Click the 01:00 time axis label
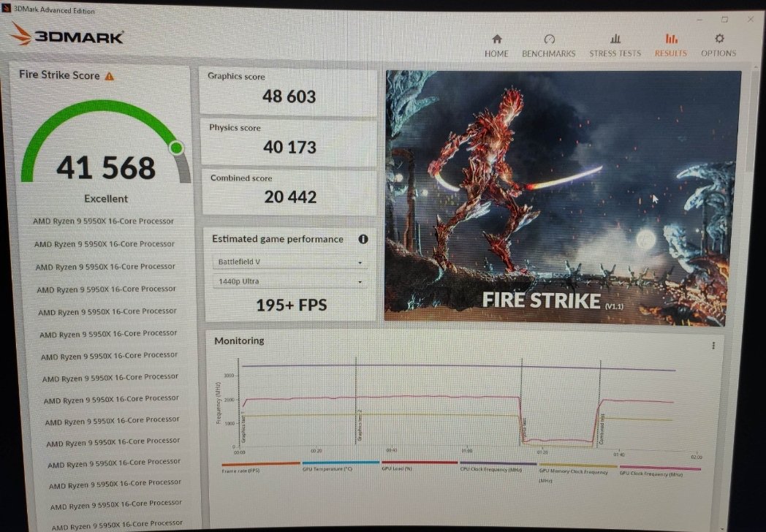 (x=466, y=451)
